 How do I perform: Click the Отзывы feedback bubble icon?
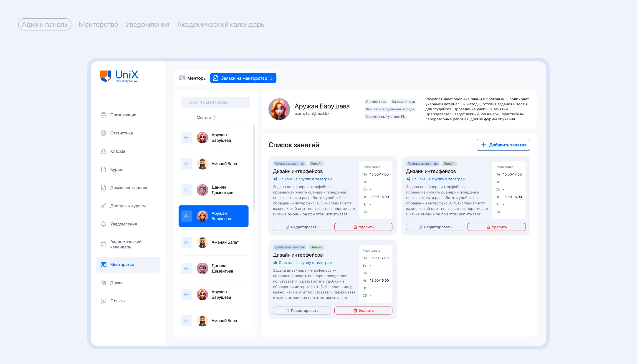[103, 301]
